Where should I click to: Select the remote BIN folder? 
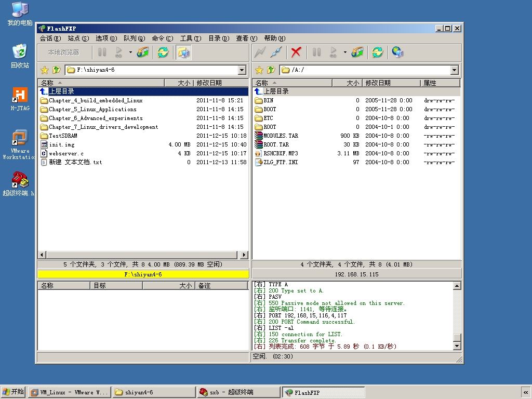pyautogui.click(x=356, y=100)
